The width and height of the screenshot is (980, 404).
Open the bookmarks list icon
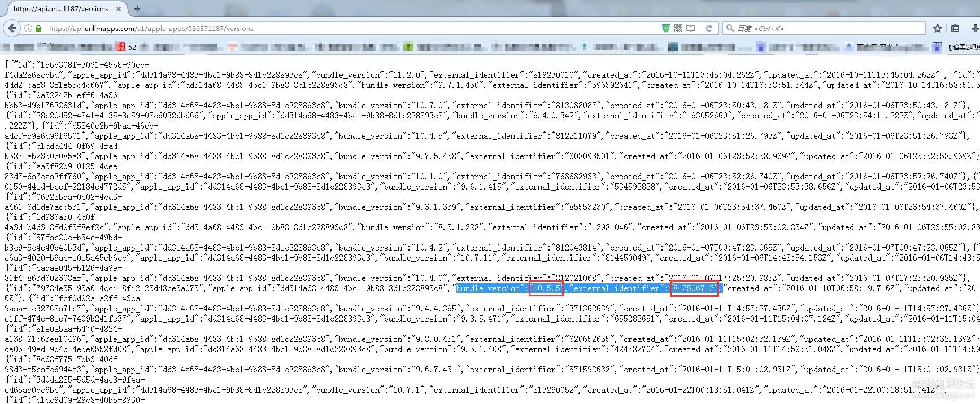(955, 28)
